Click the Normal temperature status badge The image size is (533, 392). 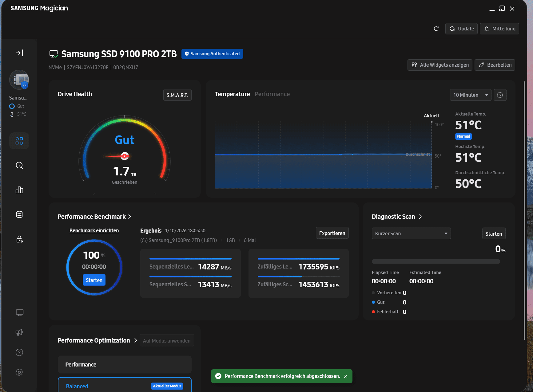click(x=463, y=136)
